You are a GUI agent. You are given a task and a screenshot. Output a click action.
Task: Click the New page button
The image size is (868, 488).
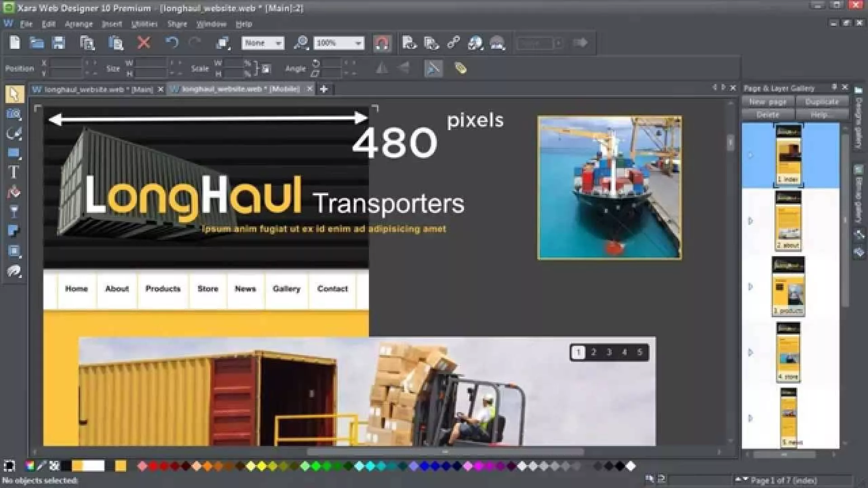tap(768, 102)
